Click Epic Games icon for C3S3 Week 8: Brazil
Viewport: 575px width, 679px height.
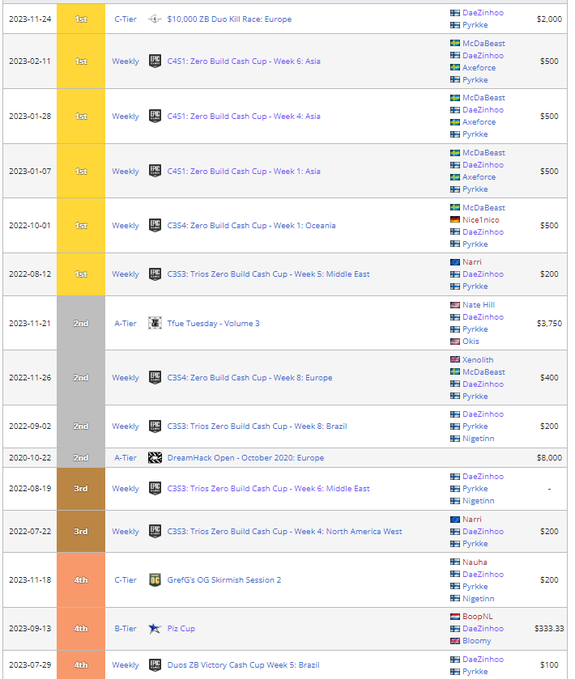coord(155,426)
